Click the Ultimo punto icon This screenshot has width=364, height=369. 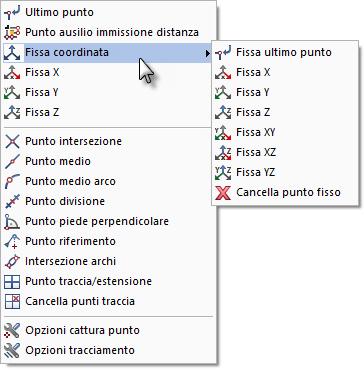[12, 13]
